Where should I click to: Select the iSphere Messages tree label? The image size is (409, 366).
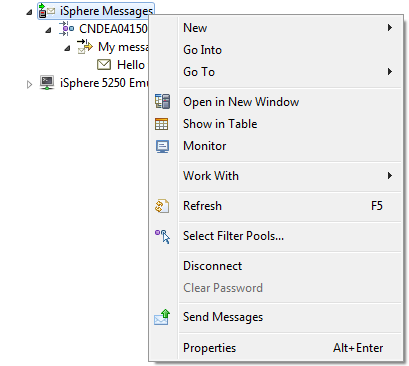pyautogui.click(x=106, y=11)
